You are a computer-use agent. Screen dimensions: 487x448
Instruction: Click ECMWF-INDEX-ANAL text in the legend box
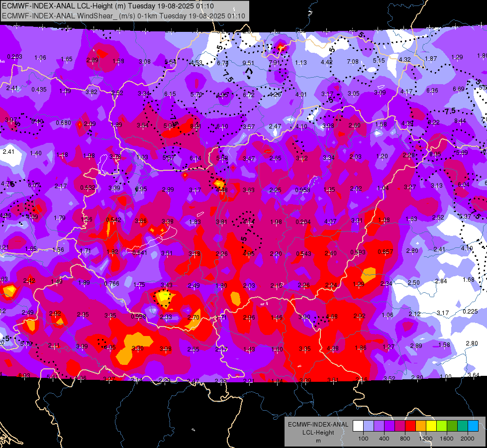318,425
